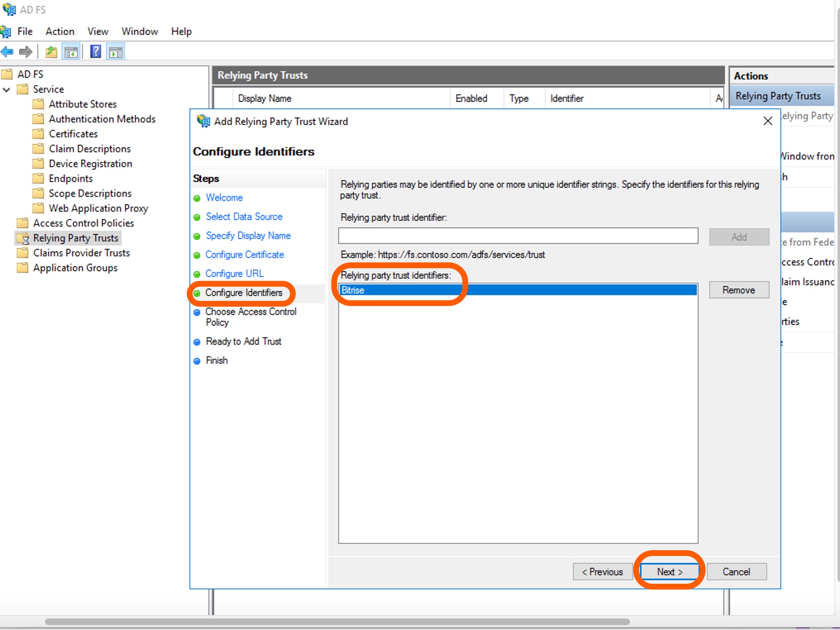Open the View menu
Image resolution: width=840 pixels, height=630 pixels.
coord(98,31)
